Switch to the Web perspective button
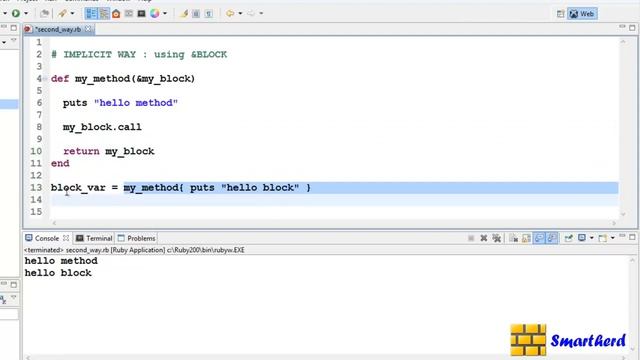The width and height of the screenshot is (640, 360). [x=582, y=14]
